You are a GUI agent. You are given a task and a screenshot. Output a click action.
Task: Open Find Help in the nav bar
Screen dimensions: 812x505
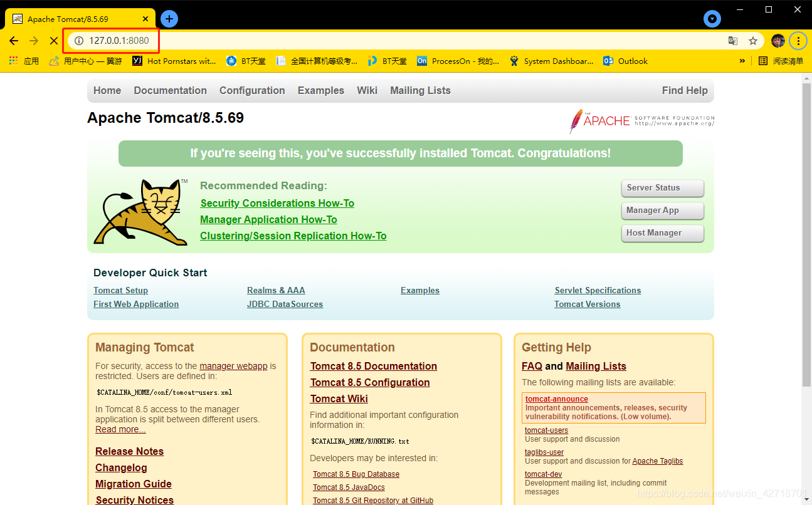(x=685, y=90)
